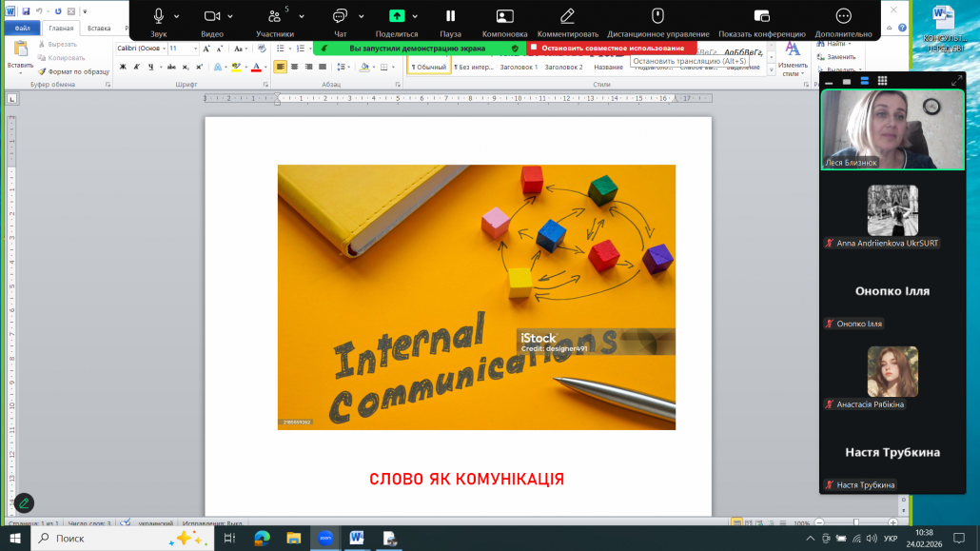Toggle camera with the Видео button
This screenshot has height=551, width=980.
[212, 17]
